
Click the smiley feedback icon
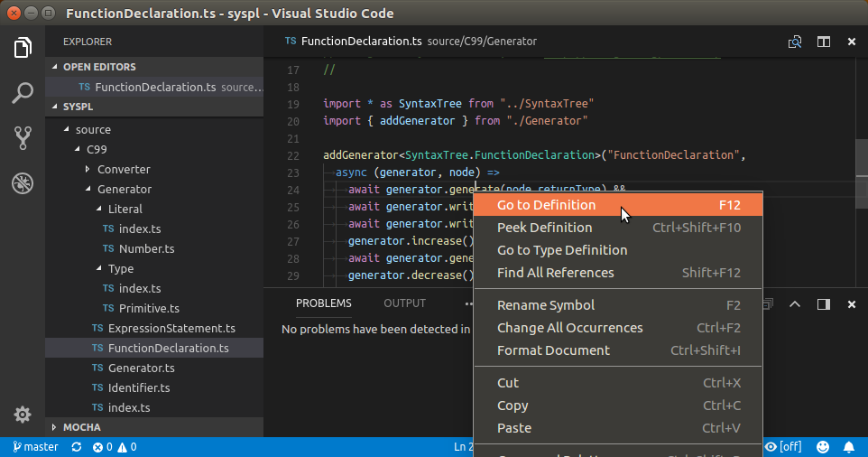pyautogui.click(x=823, y=447)
